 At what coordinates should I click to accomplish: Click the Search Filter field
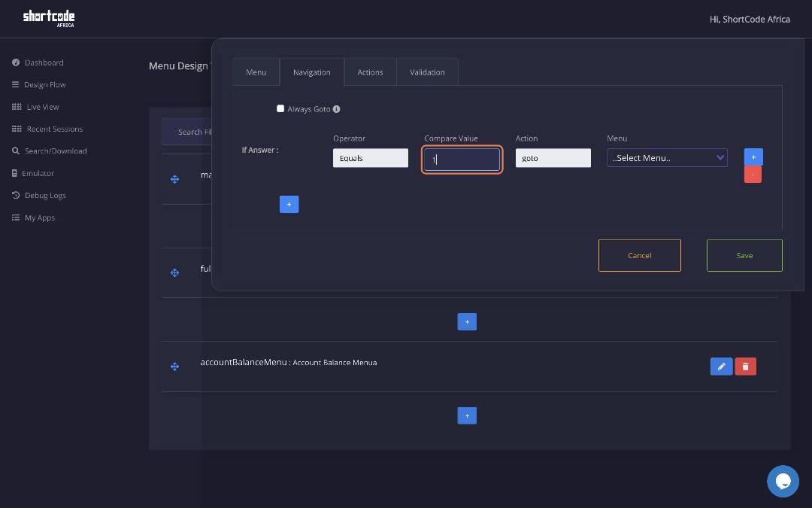(x=187, y=132)
